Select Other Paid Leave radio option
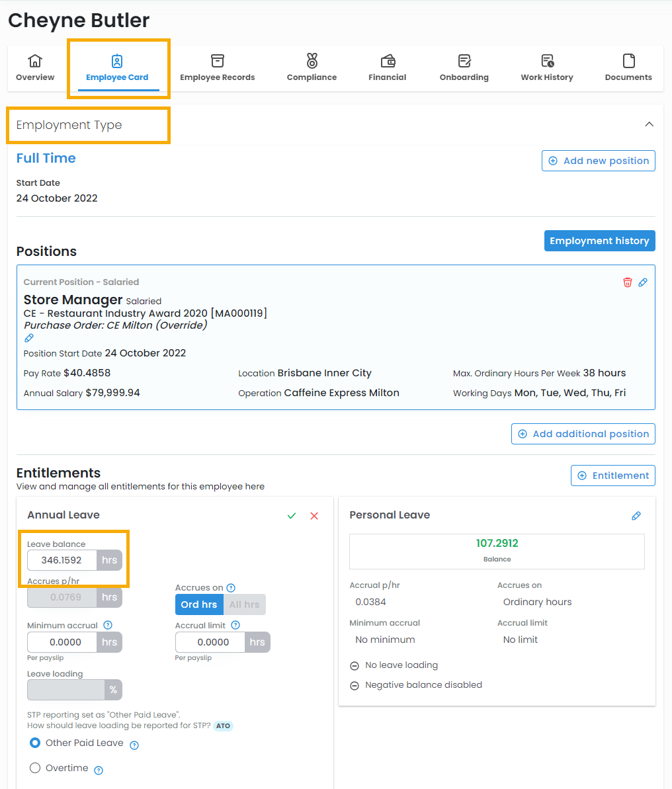Viewport: 672px width, 789px height. pyautogui.click(x=36, y=743)
